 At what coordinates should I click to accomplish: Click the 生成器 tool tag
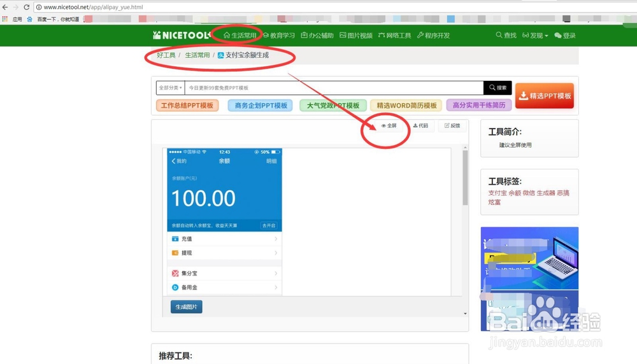pyautogui.click(x=546, y=193)
